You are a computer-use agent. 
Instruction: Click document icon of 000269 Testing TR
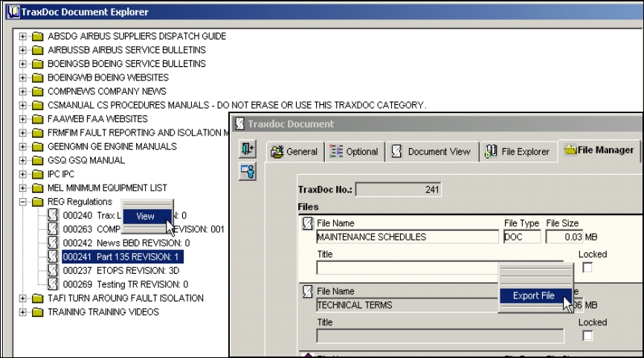coord(53,284)
